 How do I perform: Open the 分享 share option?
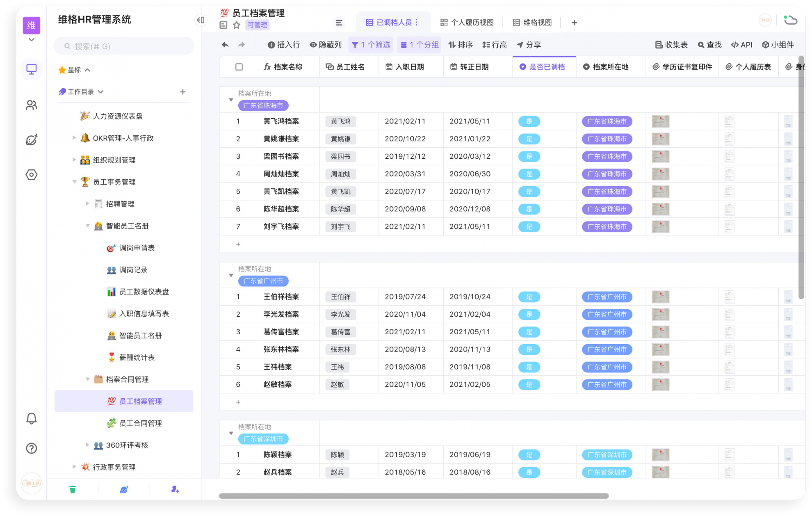click(529, 45)
